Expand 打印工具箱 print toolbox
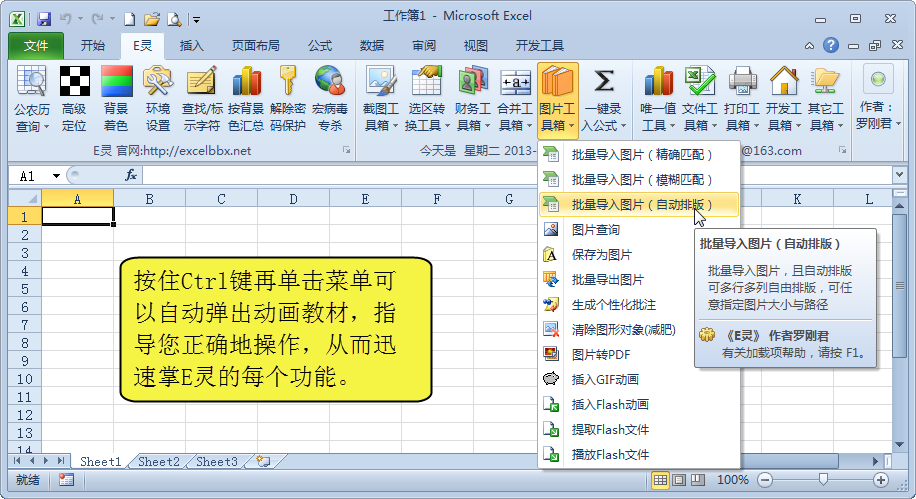916x499 pixels. 742,98
